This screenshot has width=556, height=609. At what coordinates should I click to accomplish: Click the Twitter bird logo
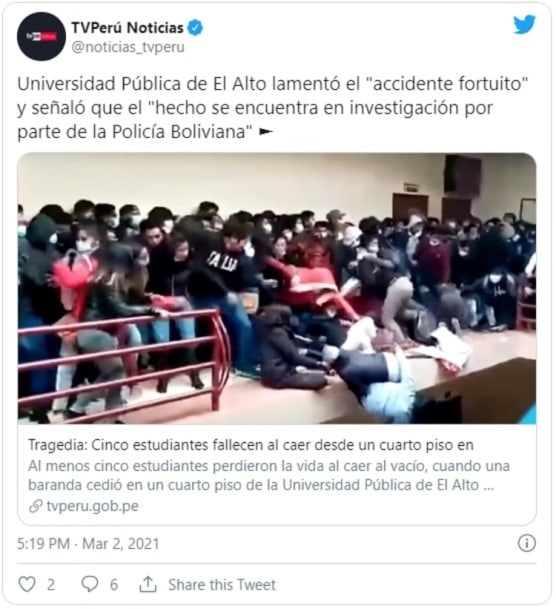(x=524, y=24)
